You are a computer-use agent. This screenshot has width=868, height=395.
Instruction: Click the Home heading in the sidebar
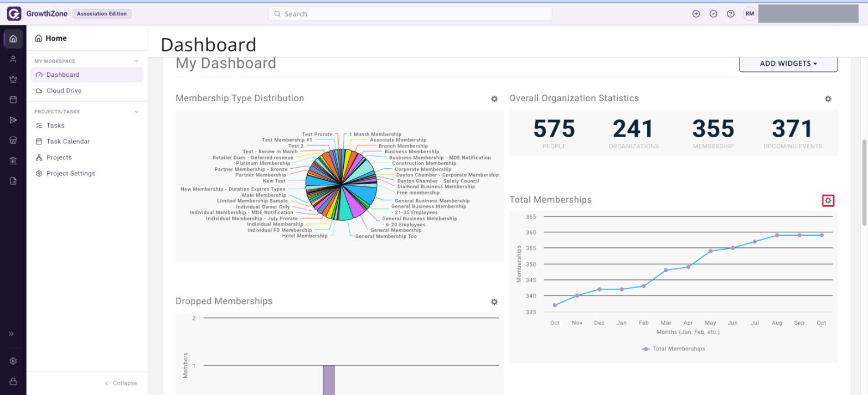tap(51, 38)
